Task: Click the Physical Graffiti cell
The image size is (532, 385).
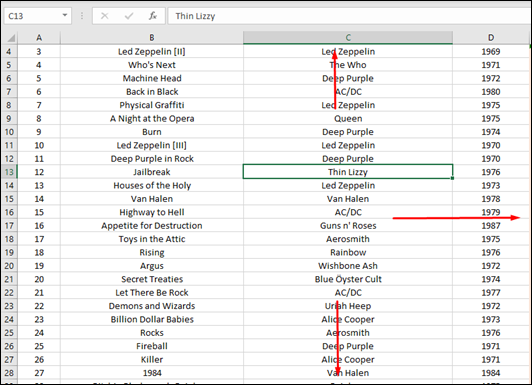Action: click(x=152, y=105)
